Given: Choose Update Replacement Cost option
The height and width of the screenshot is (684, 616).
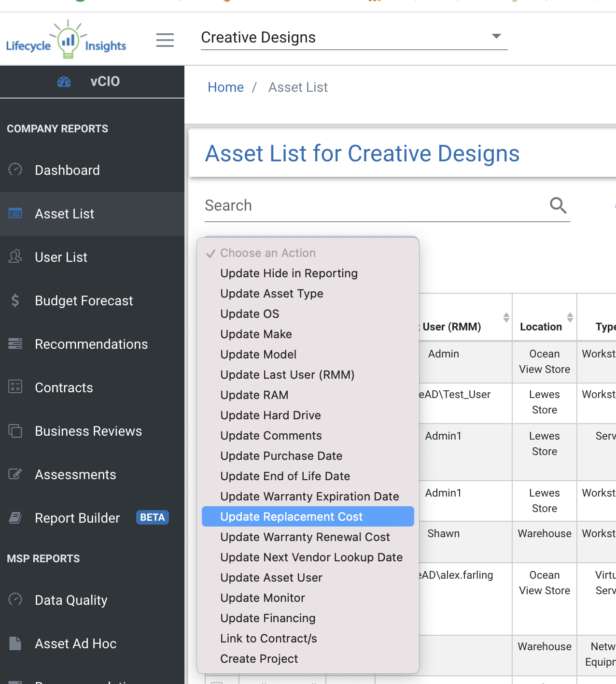Looking at the screenshot, I should 308,516.
